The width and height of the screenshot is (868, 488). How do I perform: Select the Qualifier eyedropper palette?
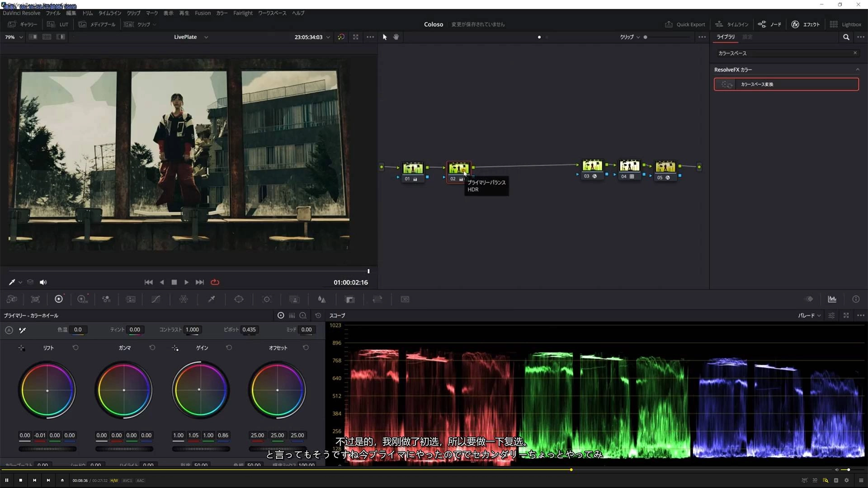click(211, 299)
